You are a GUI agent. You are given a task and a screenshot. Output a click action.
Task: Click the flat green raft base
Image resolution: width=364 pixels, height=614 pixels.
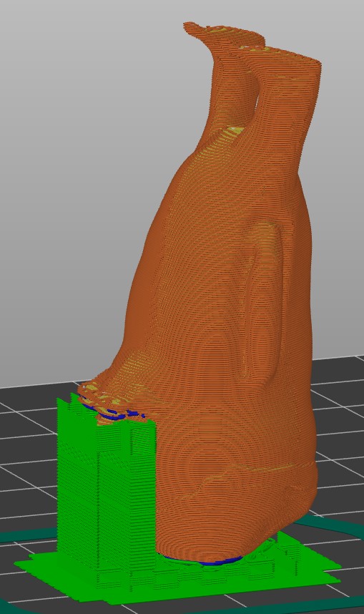pyautogui.click(x=176, y=580)
